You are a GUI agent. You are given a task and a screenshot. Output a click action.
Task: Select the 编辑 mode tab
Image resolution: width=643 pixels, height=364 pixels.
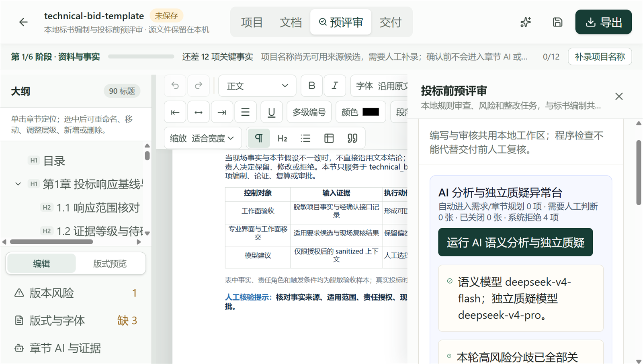point(41,264)
